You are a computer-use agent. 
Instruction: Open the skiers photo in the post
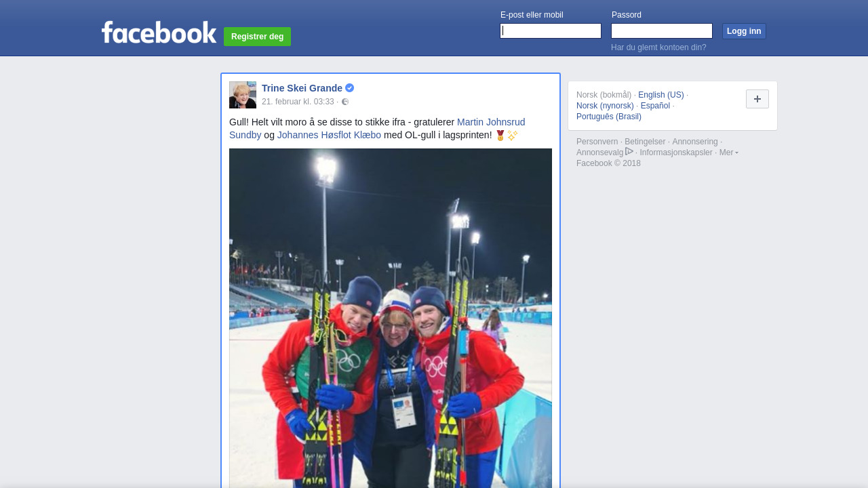tap(391, 318)
